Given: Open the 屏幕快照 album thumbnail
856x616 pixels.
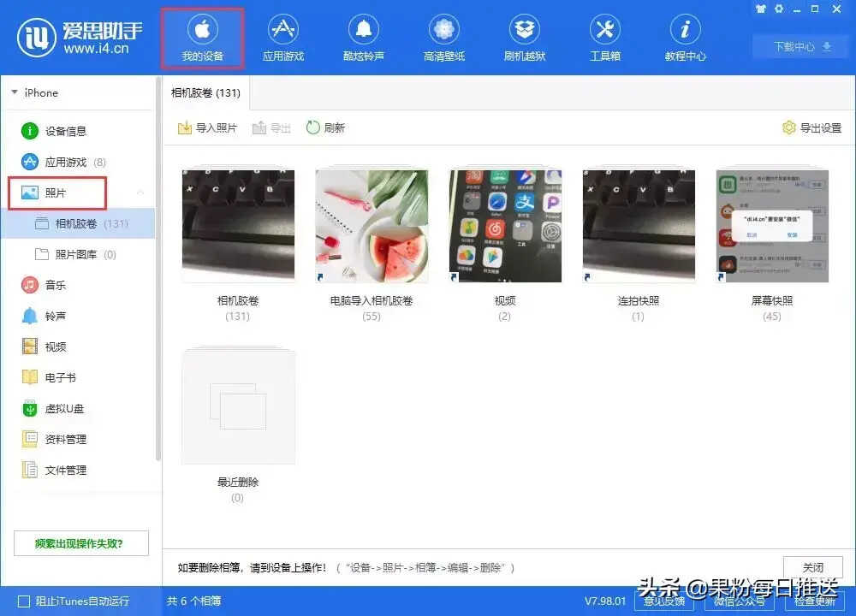Looking at the screenshot, I should click(772, 226).
